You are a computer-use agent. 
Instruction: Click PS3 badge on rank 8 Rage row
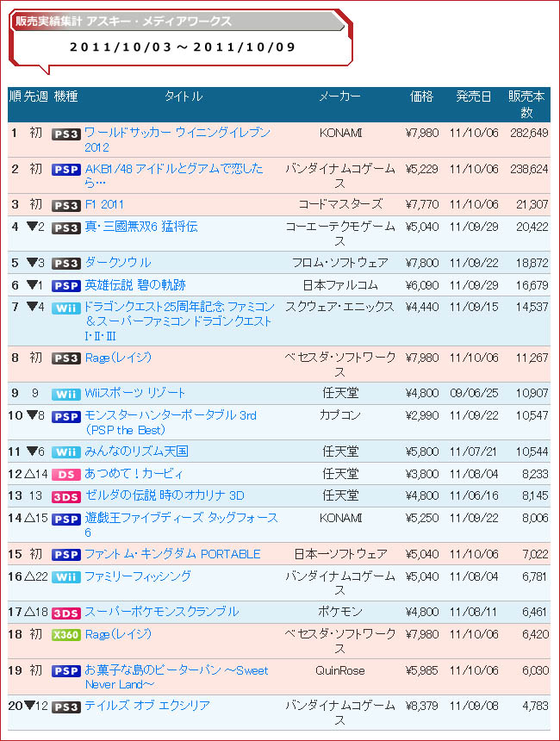point(66,358)
